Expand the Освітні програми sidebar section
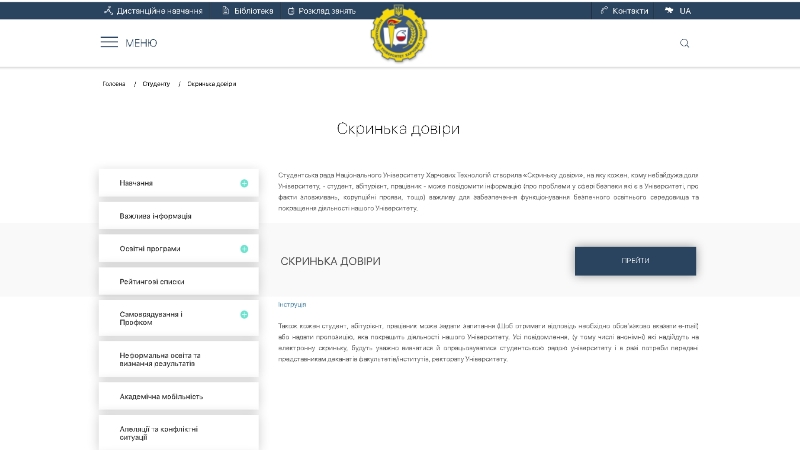The image size is (800, 450). 244,249
